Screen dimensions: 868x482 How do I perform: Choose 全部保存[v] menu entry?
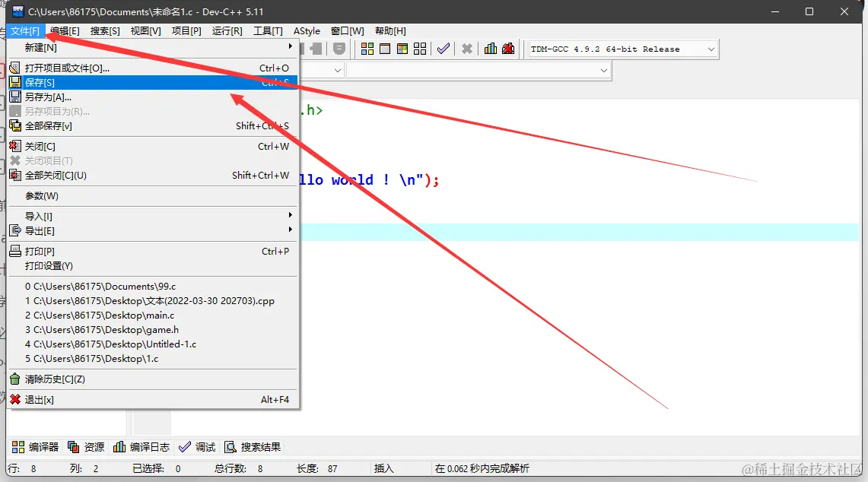click(152, 125)
